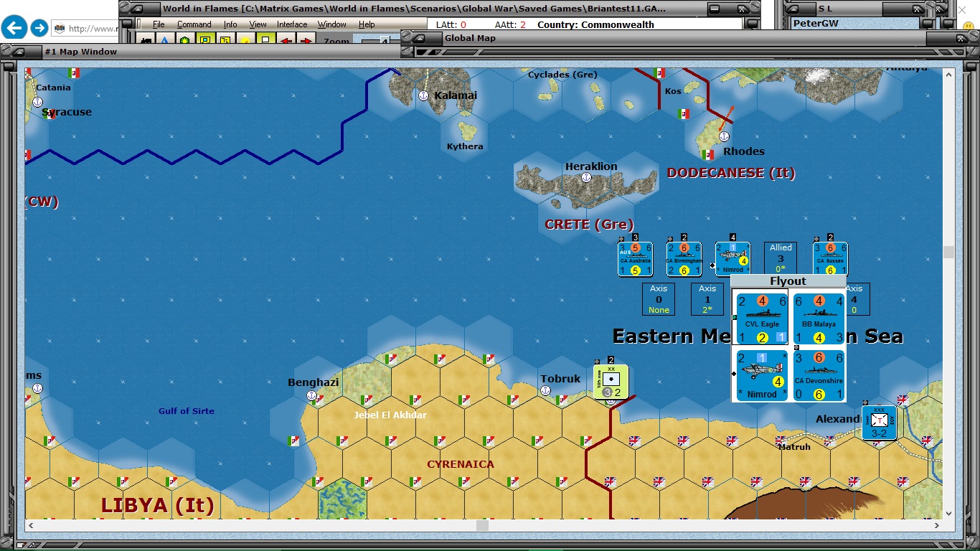The image size is (980, 551).
Task: Click the Kythera island label
Action: click(x=465, y=146)
